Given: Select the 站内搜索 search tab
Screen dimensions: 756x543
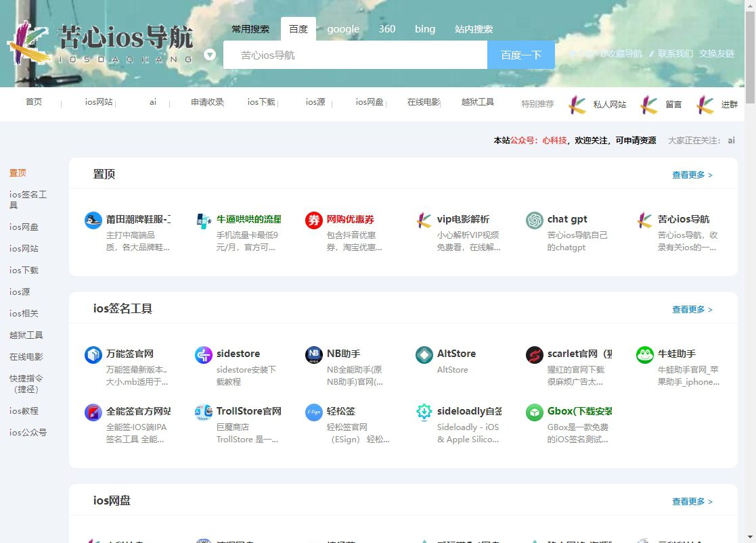Looking at the screenshot, I should click(x=474, y=29).
